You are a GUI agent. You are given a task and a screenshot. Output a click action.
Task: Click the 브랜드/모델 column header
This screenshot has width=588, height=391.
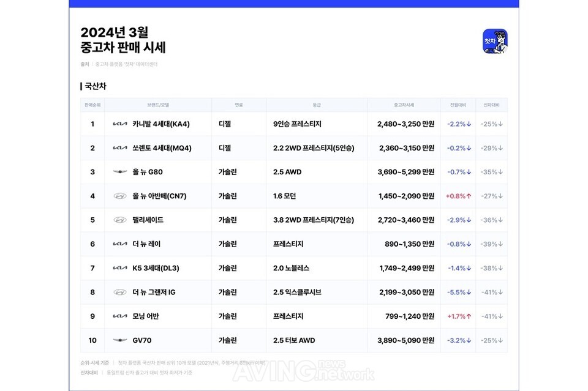(x=158, y=105)
